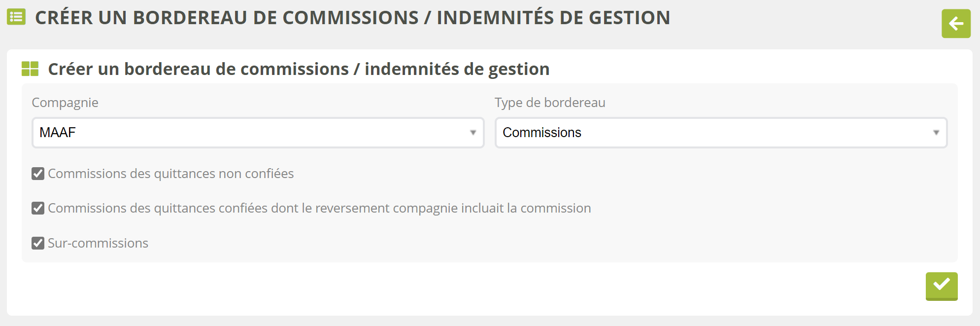Image resolution: width=980 pixels, height=326 pixels.
Task: Uncheck Commissions des quittances non confiées
Action: [38, 174]
